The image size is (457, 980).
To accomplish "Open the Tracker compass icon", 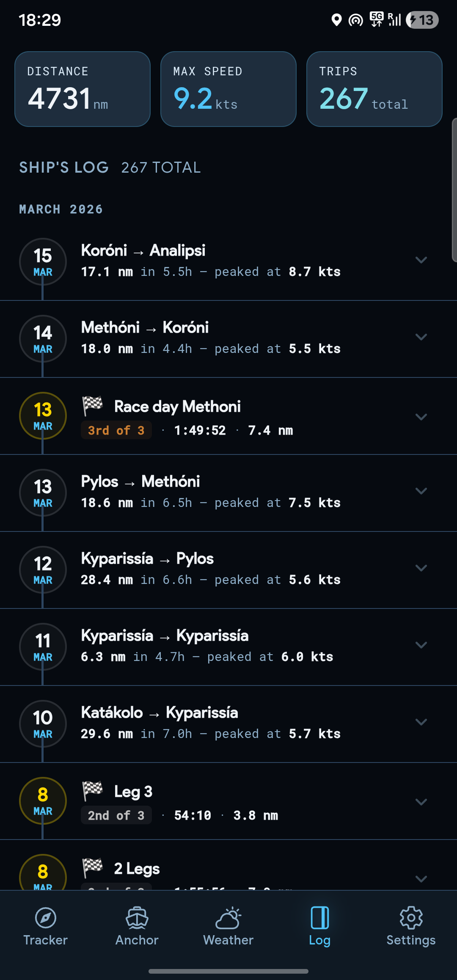I will (x=46, y=918).
